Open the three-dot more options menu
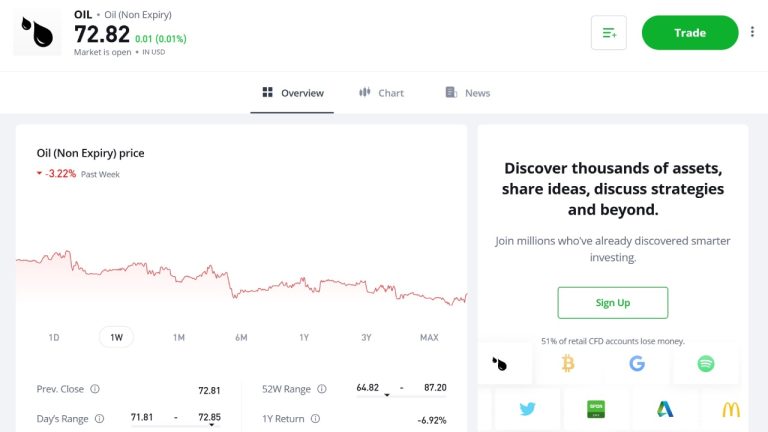 tap(752, 32)
